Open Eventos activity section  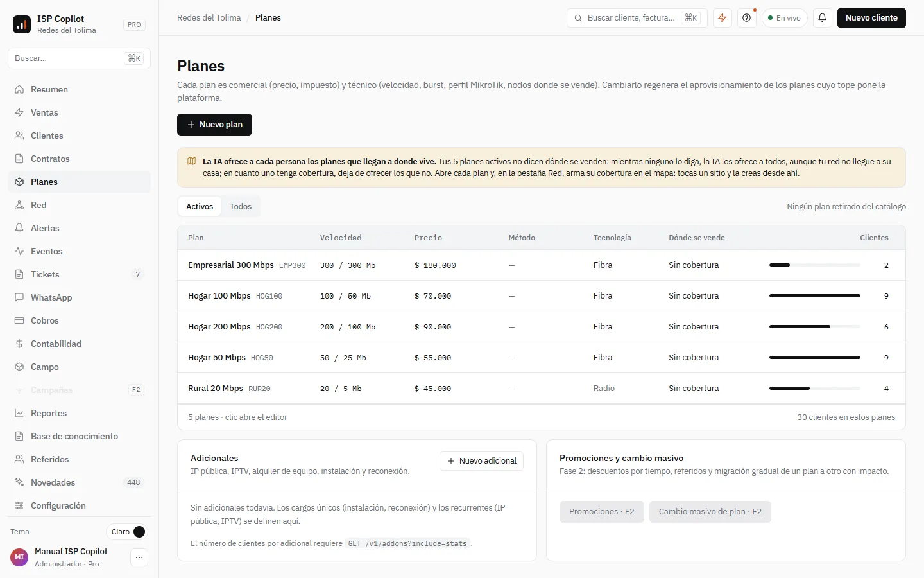[x=79, y=251]
